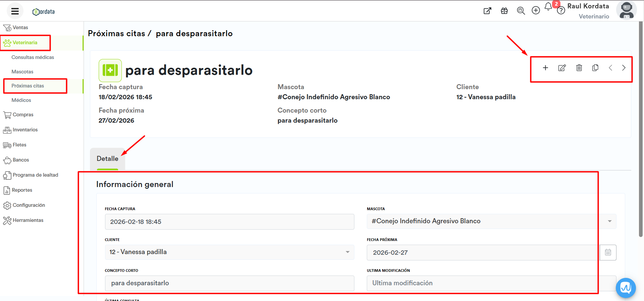Go to next record arrow
This screenshot has width=644, height=301.
click(624, 68)
